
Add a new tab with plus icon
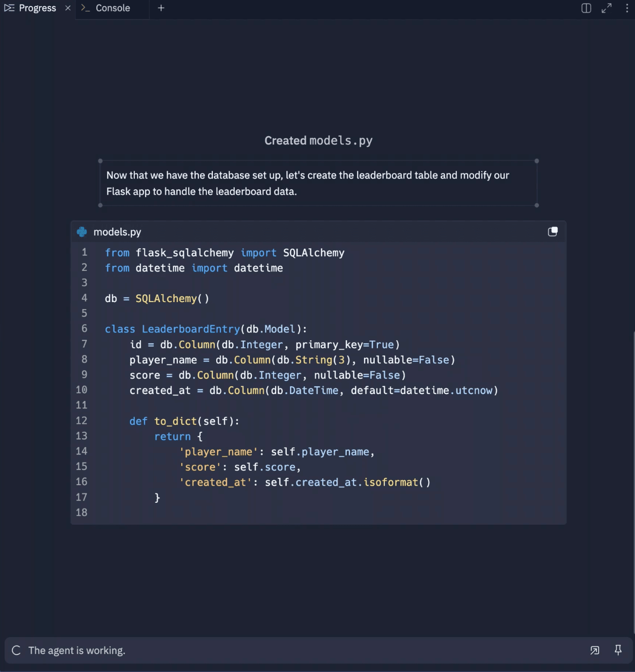click(x=161, y=8)
